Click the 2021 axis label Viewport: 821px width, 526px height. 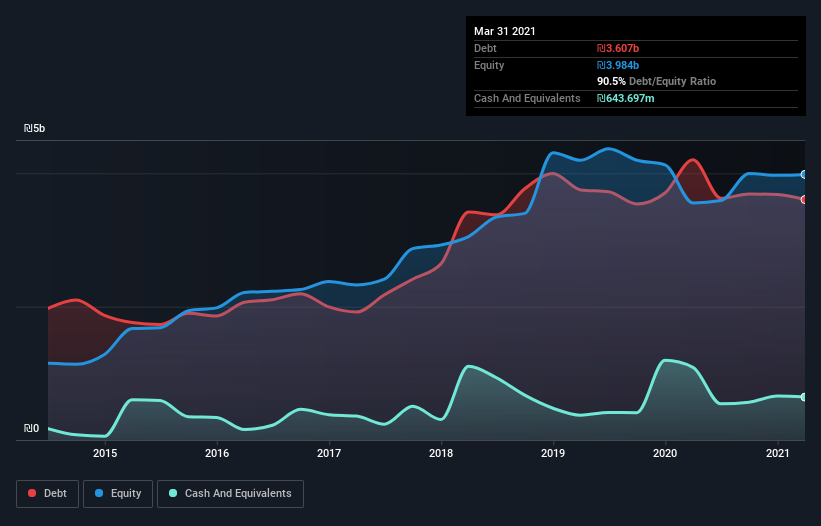778,453
